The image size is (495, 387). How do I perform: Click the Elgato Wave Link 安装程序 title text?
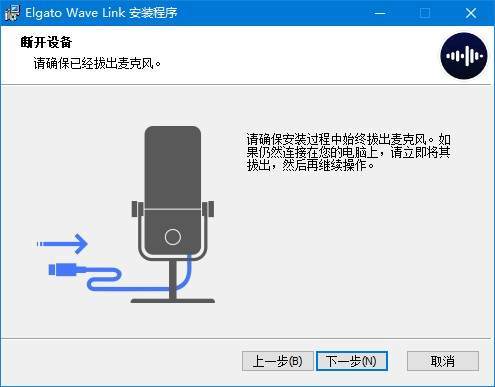101,13
